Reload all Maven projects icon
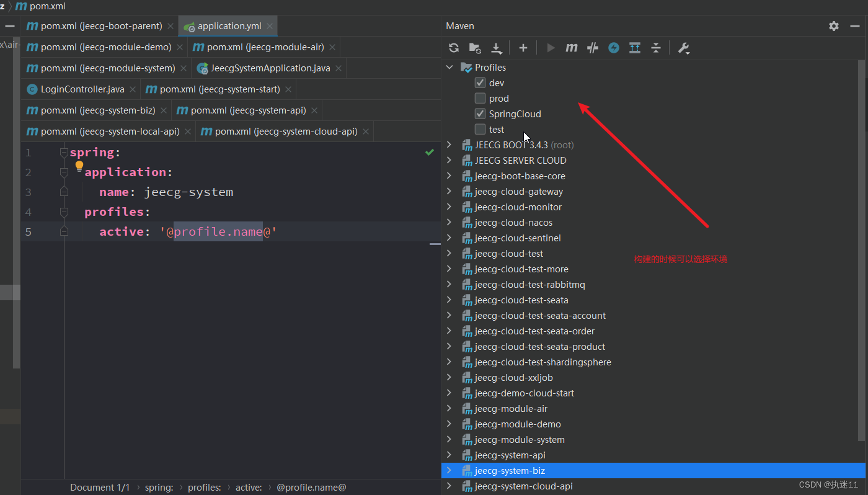The width and height of the screenshot is (868, 495). (454, 48)
